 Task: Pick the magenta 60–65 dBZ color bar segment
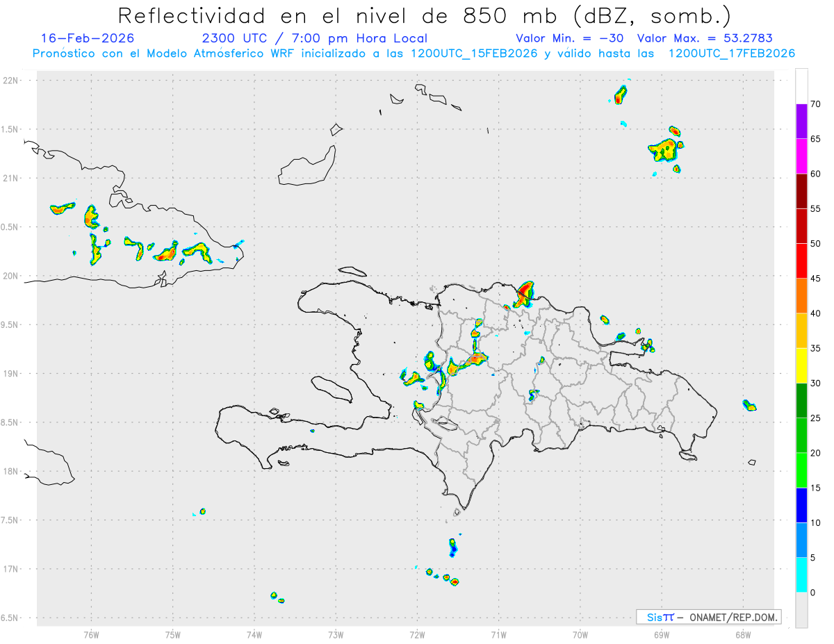[x=801, y=156]
